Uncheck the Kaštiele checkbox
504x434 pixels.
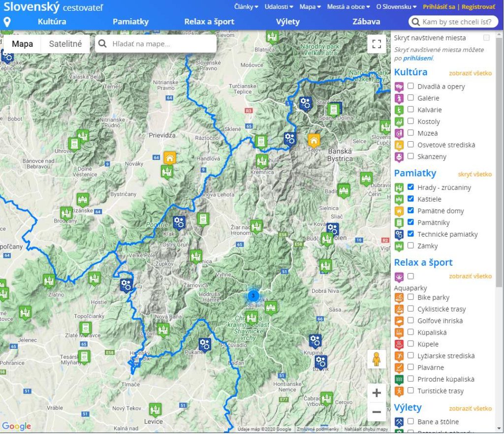pos(410,199)
